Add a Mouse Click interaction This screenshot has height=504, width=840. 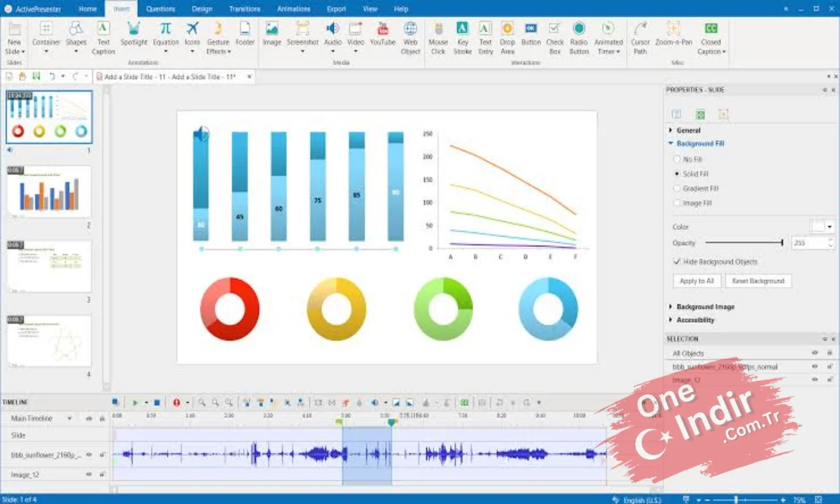[438, 38]
